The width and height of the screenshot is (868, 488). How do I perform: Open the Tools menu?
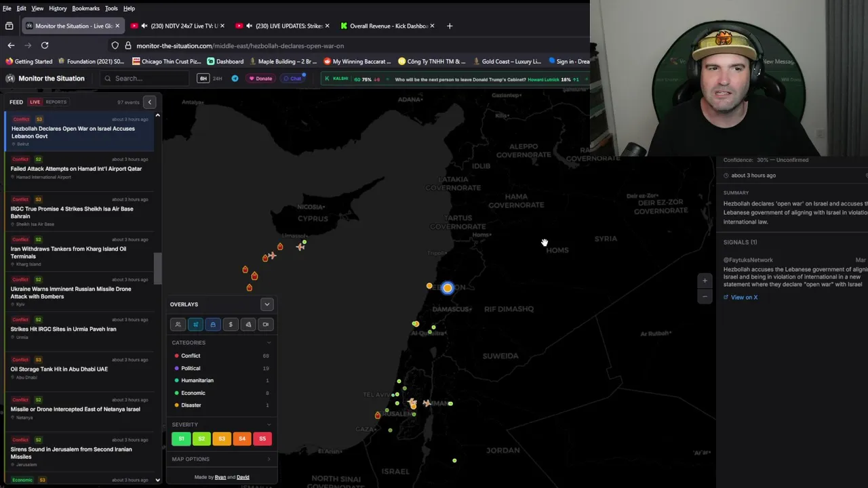click(111, 8)
